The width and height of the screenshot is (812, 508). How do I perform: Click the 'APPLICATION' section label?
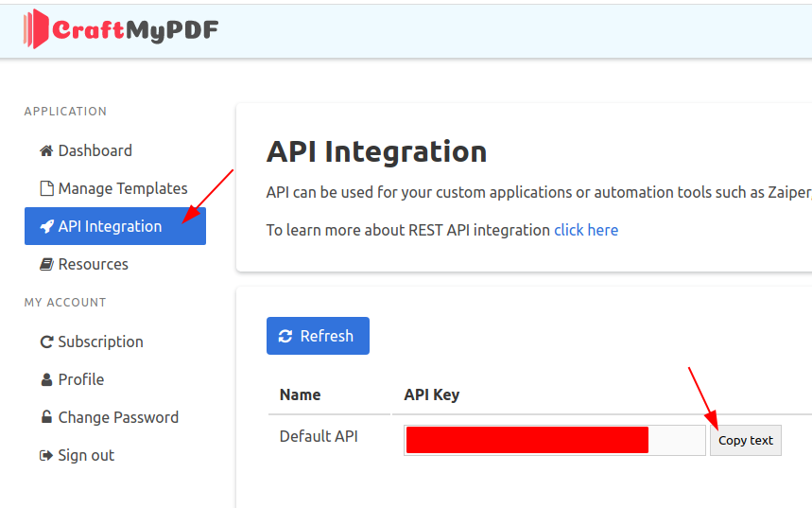click(x=65, y=112)
